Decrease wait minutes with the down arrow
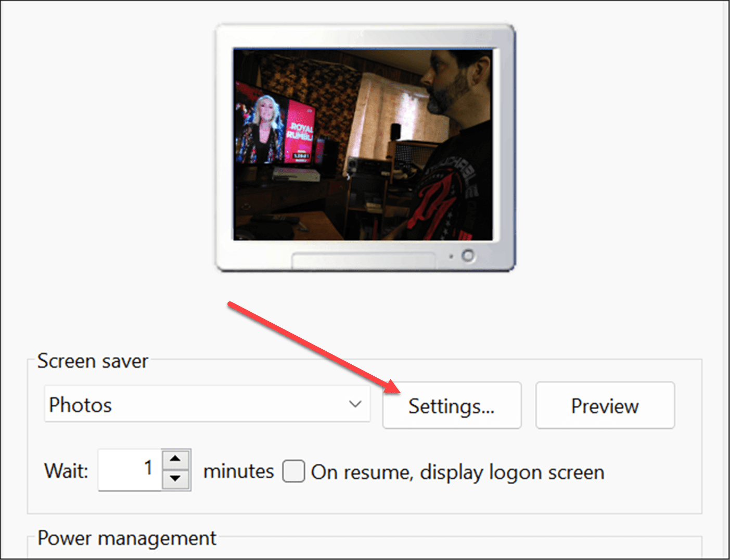 click(x=175, y=479)
